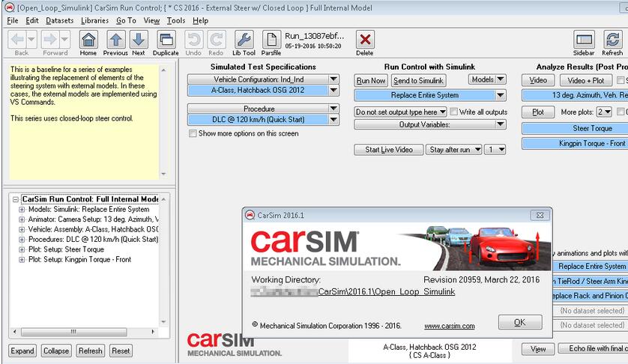Image resolution: width=628 pixels, height=364 pixels.
Task: Open Do not set output type dropdown
Action: click(400, 112)
